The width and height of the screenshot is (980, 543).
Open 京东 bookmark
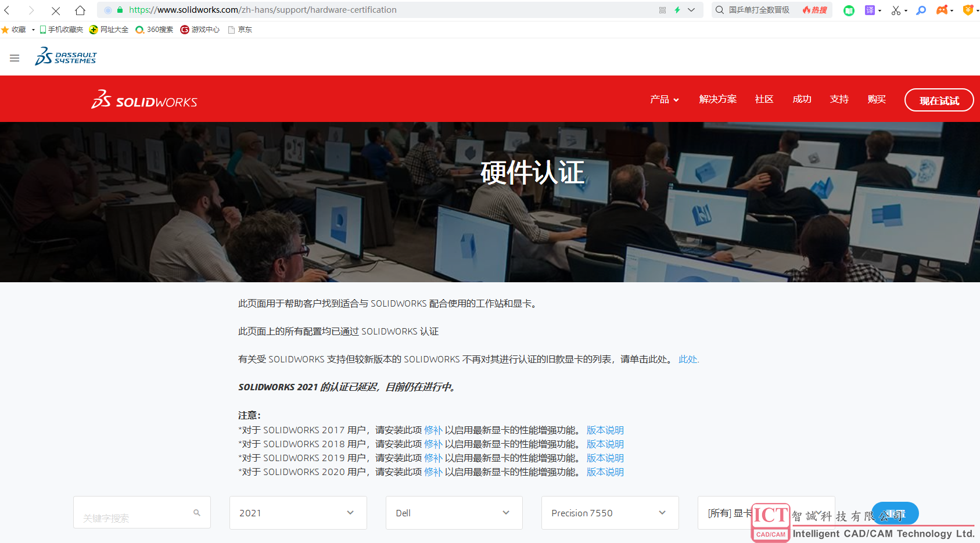[x=240, y=30]
